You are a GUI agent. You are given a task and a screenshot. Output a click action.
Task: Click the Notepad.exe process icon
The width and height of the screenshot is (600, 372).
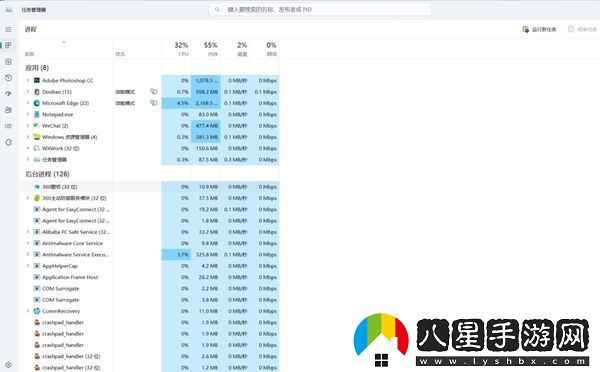(x=37, y=114)
